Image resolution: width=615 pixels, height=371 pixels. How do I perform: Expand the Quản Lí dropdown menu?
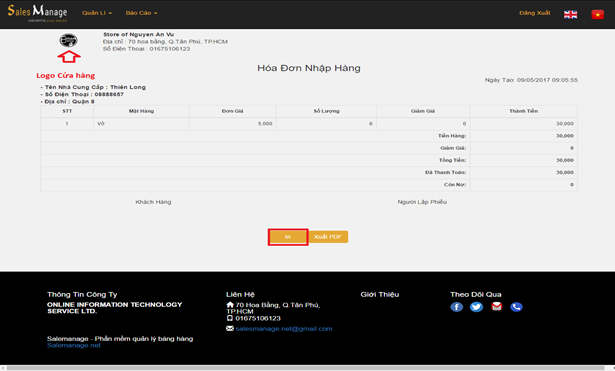(97, 13)
